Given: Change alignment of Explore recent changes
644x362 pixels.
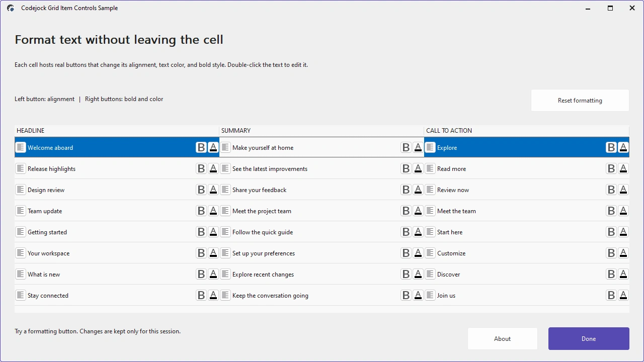Looking at the screenshot, I should click(225, 274).
